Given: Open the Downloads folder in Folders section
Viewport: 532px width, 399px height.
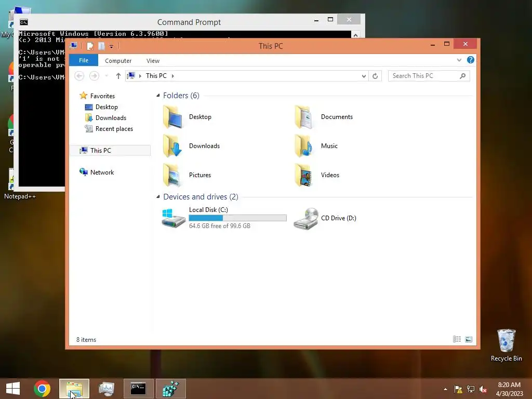Looking at the screenshot, I should point(191,146).
